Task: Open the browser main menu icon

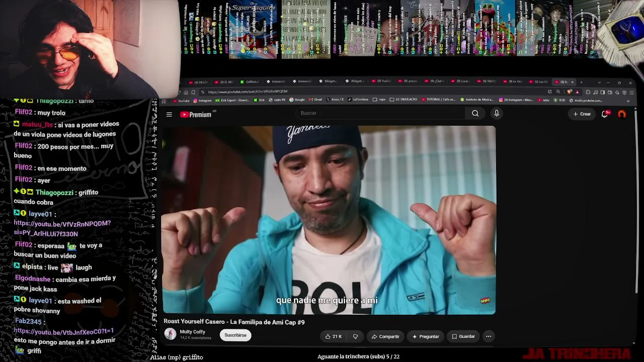Action: [x=631, y=93]
